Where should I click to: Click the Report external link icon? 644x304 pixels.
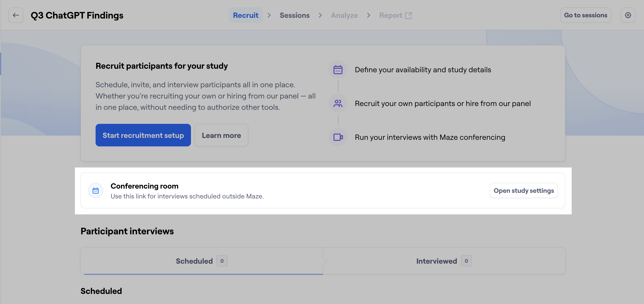[408, 15]
